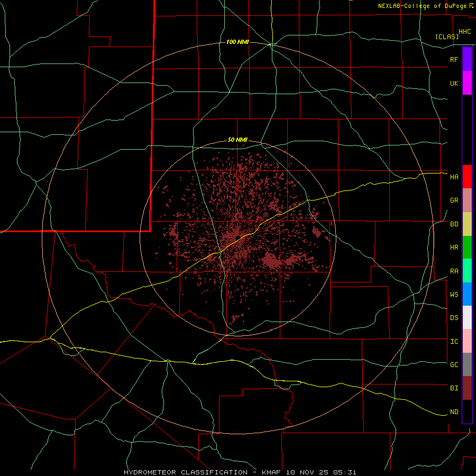Click the BD legend label
This screenshot has width=476, height=476.
(x=454, y=224)
